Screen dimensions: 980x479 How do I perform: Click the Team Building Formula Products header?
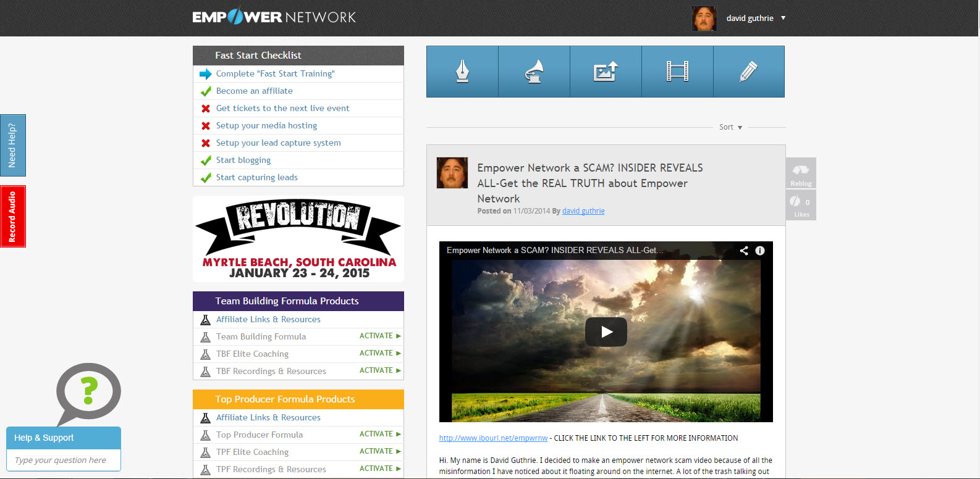tap(298, 301)
